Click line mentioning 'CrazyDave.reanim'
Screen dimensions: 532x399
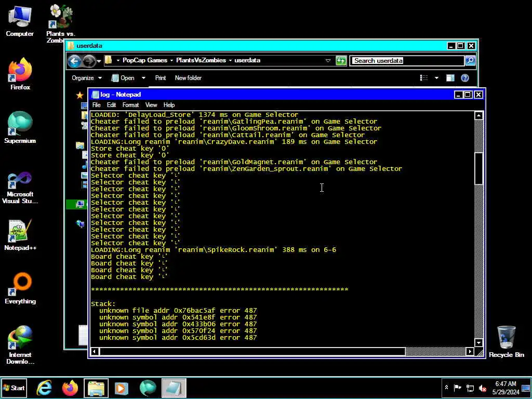click(234, 141)
